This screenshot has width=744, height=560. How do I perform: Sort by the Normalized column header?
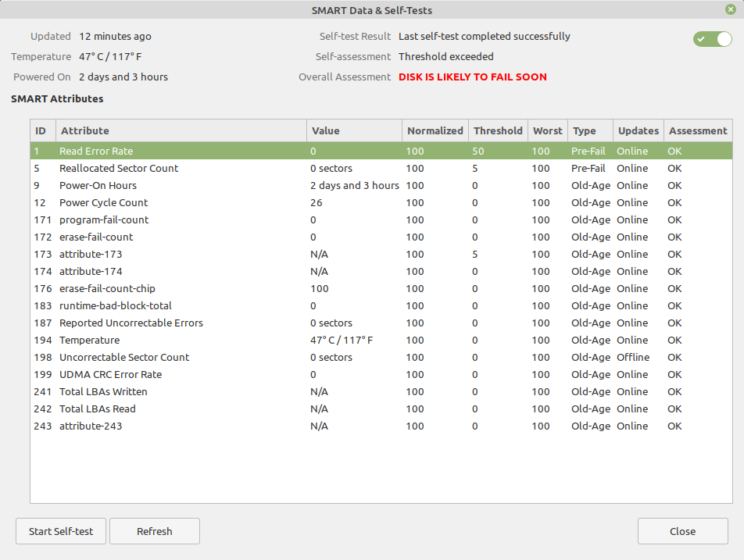pos(435,130)
